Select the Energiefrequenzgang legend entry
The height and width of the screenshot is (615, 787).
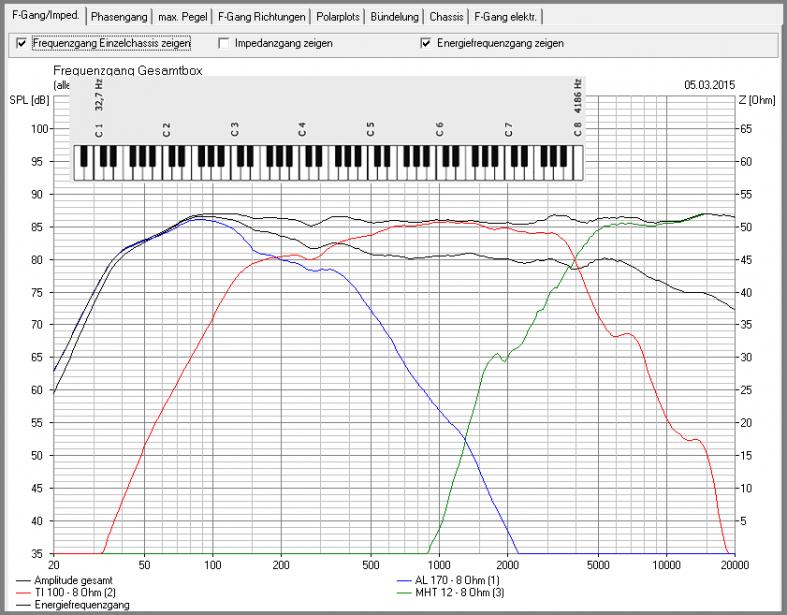tap(82, 605)
